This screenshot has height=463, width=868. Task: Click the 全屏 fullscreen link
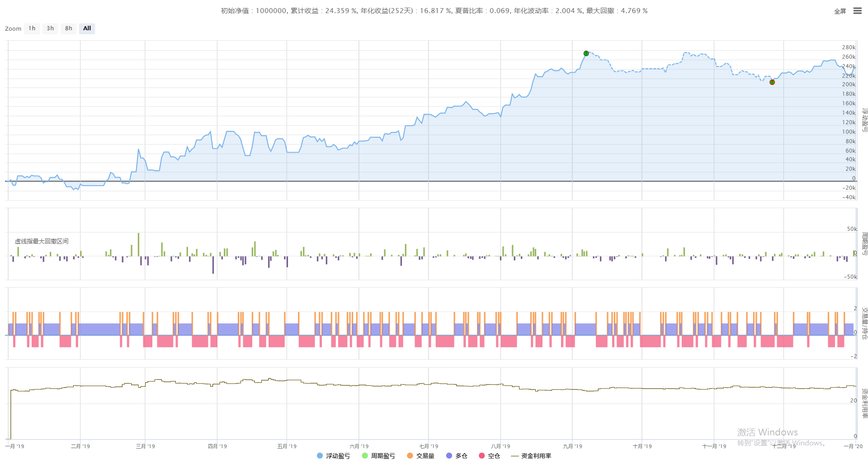[x=840, y=11]
